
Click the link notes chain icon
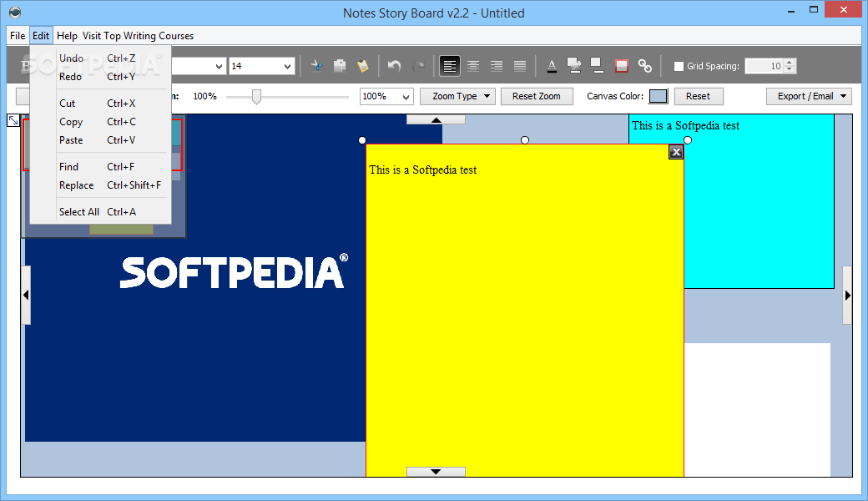tap(645, 66)
